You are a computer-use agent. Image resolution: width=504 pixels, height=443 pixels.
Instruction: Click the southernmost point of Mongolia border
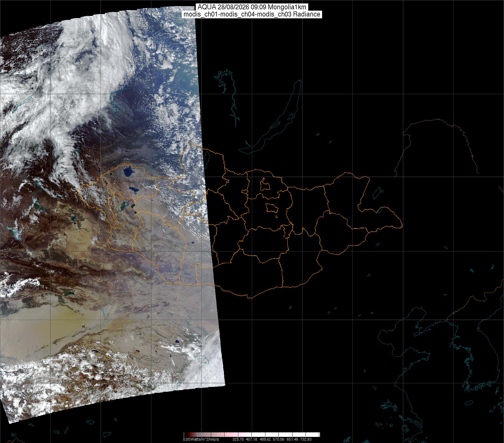(250, 298)
